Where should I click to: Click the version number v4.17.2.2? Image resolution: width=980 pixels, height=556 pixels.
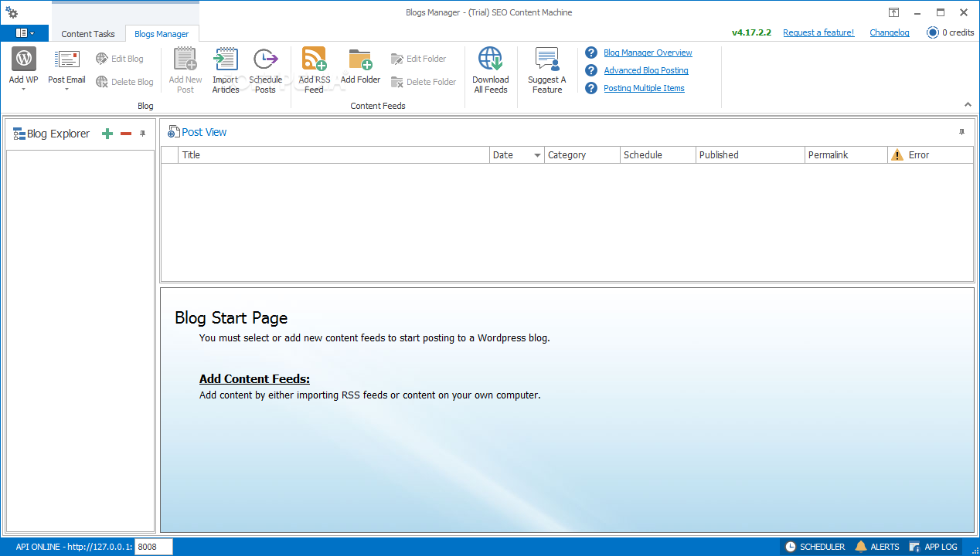(751, 32)
